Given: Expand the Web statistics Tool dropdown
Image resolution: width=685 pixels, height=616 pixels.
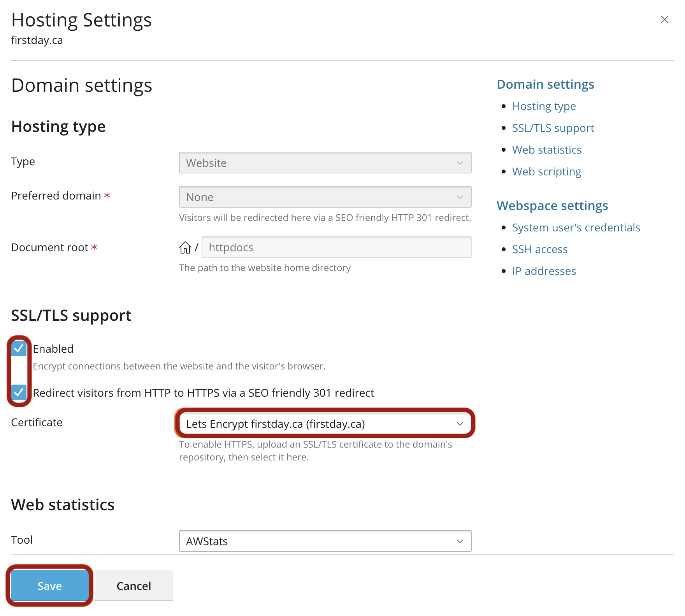Looking at the screenshot, I should tap(325, 541).
